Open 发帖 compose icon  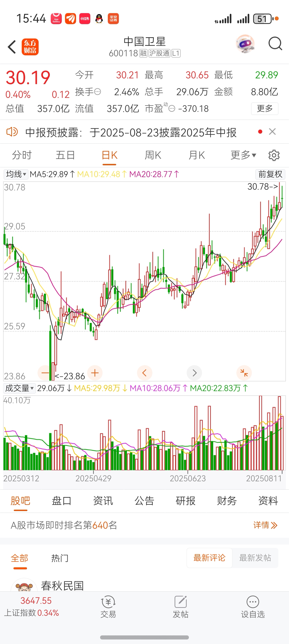coord(181,602)
